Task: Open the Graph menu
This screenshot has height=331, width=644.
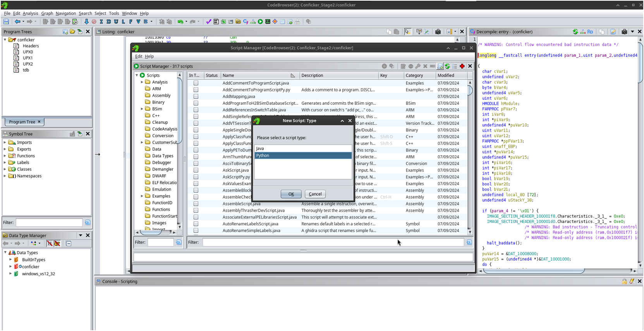Action: tap(47, 13)
